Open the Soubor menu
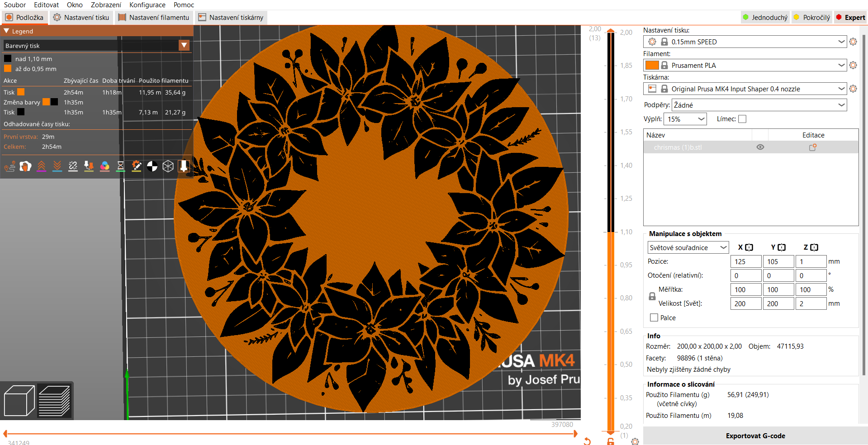Viewport: 868px width, 445px height. [15, 5]
